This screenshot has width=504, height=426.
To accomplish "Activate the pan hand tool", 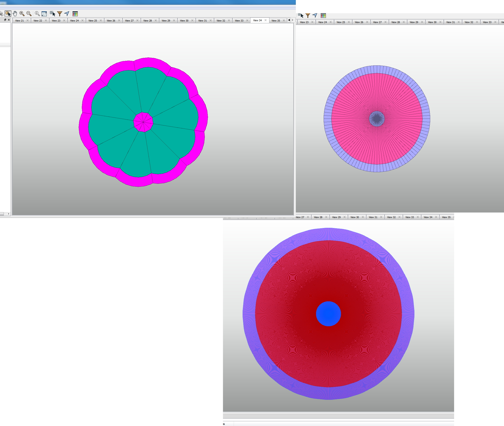I will pos(15,14).
